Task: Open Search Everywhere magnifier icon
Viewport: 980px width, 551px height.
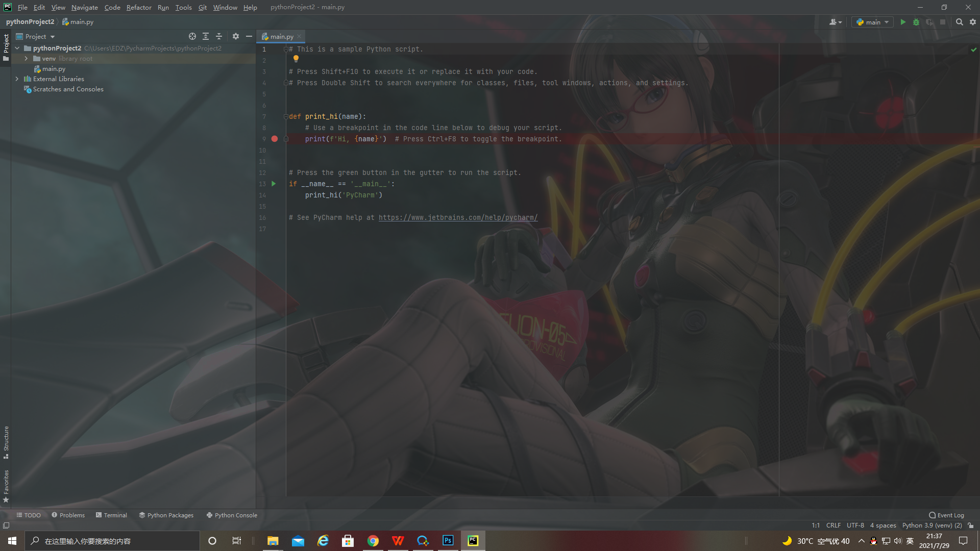Action: [960, 22]
